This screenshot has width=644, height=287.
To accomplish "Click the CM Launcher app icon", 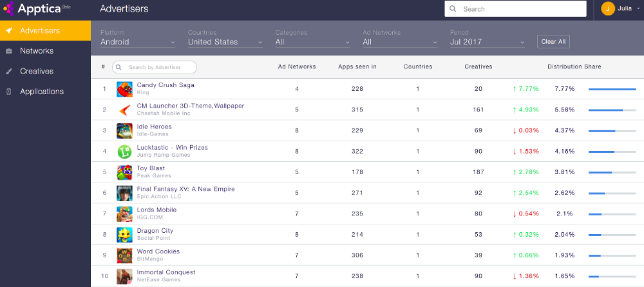I will tap(124, 110).
